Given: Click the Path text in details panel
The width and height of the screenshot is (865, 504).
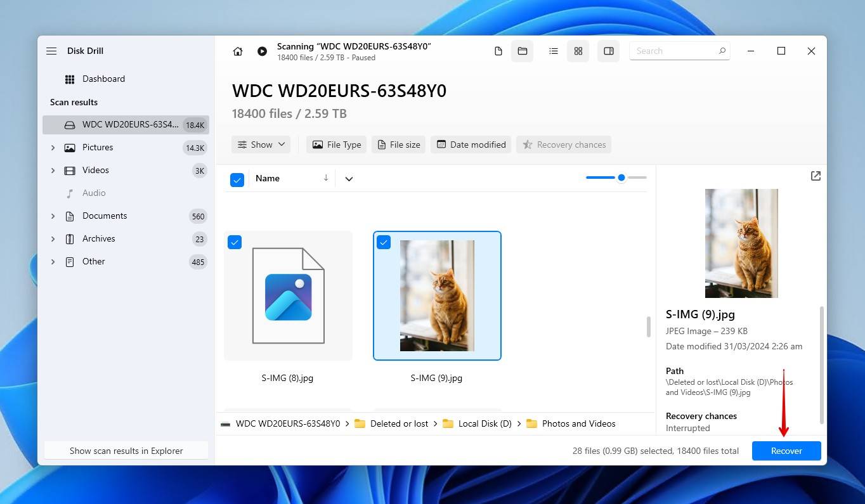Looking at the screenshot, I should pyautogui.click(x=729, y=387).
